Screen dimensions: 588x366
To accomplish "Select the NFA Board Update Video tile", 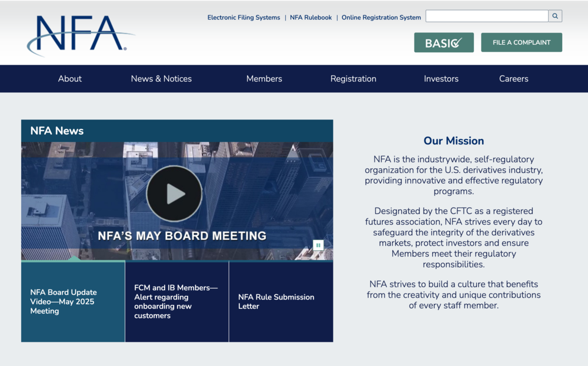I will [73, 301].
